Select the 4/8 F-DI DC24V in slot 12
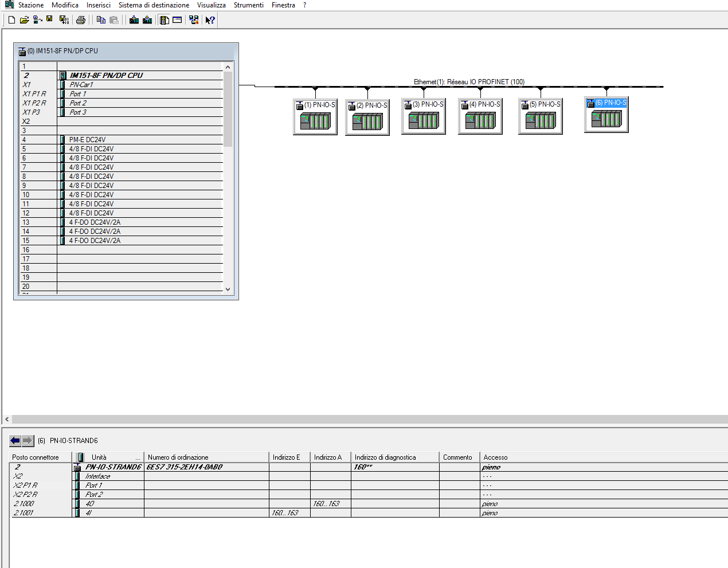The height and width of the screenshot is (568, 728). 121,213
